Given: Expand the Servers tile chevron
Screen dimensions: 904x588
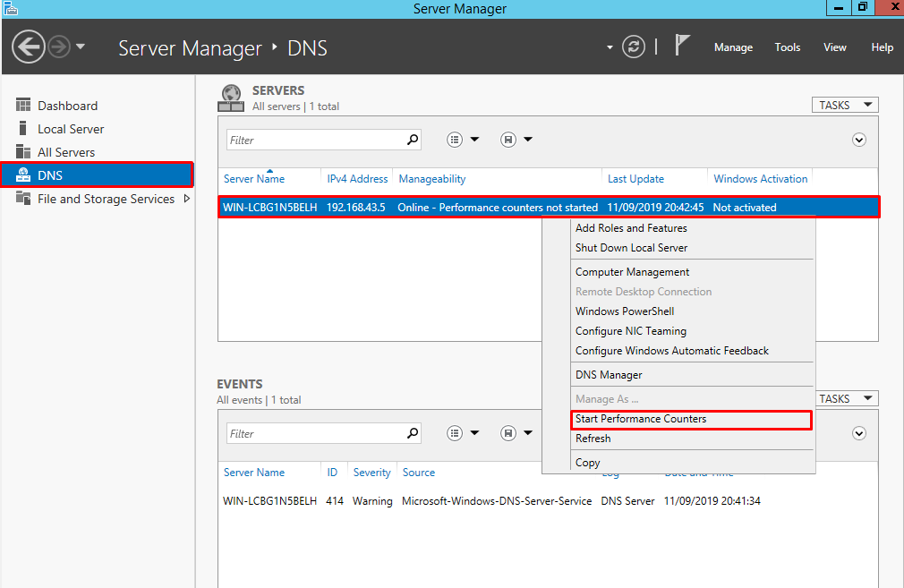Looking at the screenshot, I should coord(859,141).
